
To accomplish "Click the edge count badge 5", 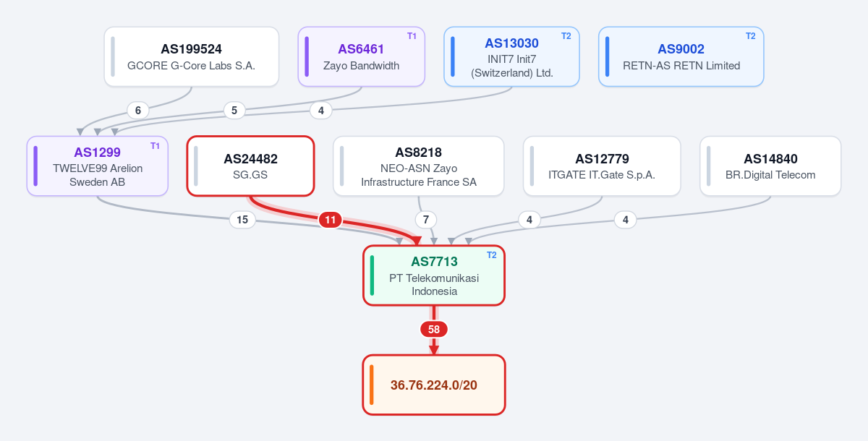I will pyautogui.click(x=234, y=111).
